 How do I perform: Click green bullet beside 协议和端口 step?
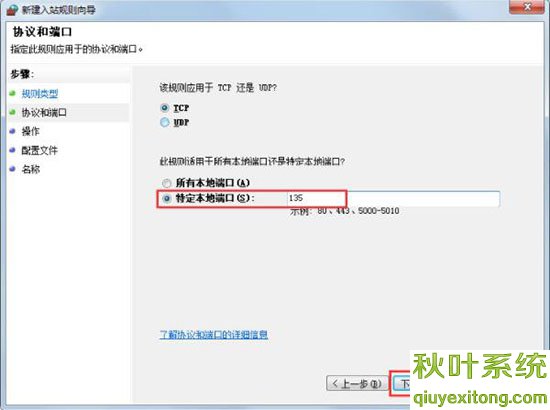pos(13,112)
